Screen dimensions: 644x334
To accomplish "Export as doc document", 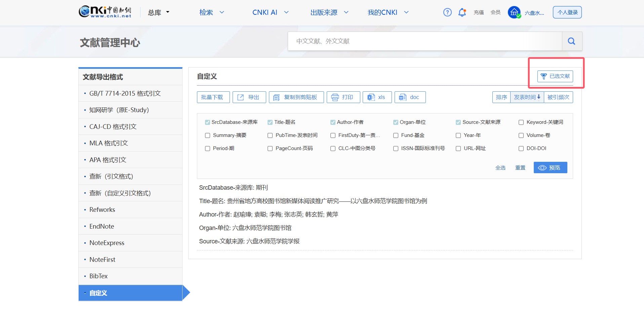I will [x=410, y=97].
